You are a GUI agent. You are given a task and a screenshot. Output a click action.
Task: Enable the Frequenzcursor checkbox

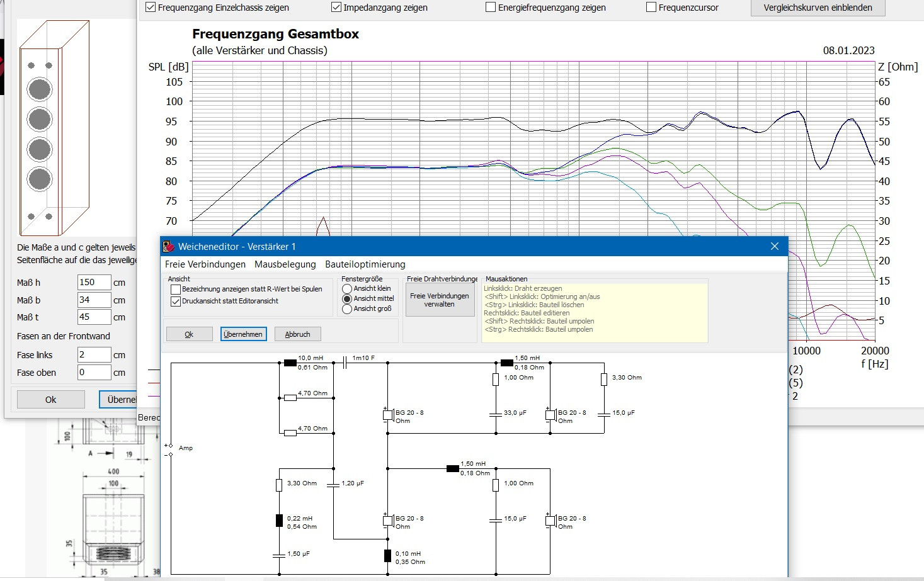pos(651,8)
